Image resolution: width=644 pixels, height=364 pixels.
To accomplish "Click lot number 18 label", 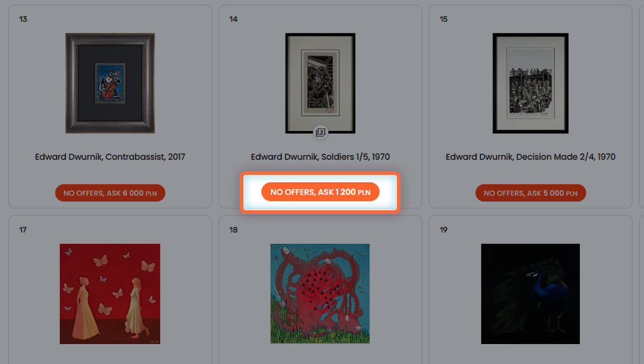I will point(233,230).
